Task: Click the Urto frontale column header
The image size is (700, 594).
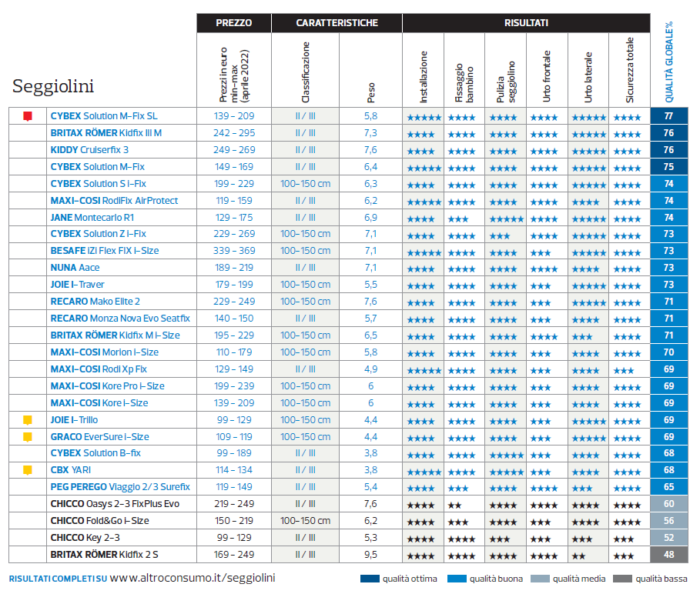Action: tap(547, 76)
